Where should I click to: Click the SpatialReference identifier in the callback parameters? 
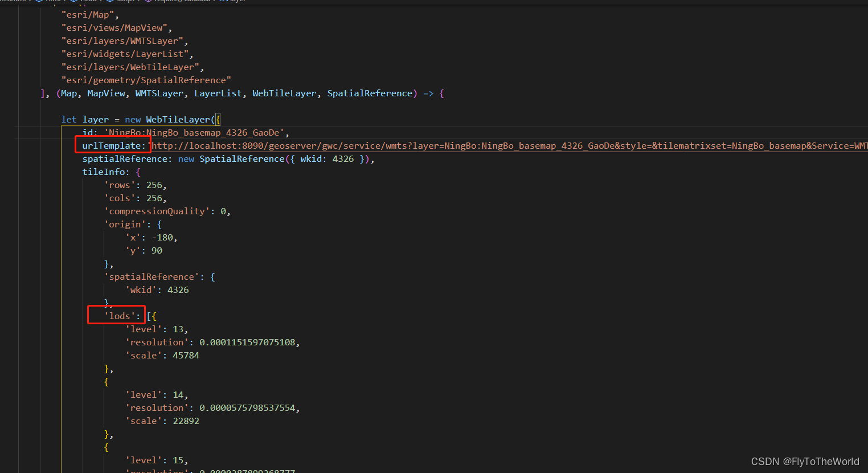click(370, 93)
